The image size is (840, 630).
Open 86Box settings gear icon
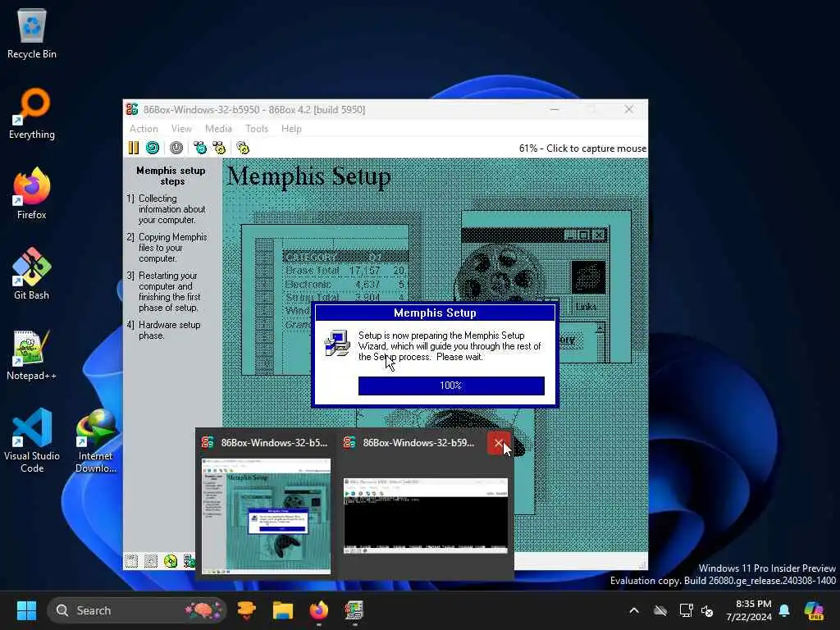pyautogui.click(x=243, y=148)
